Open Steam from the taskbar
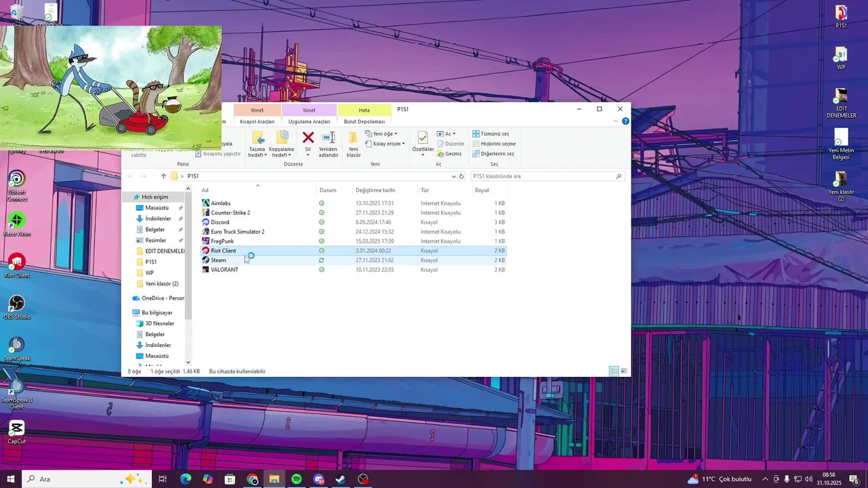868x488 pixels. pos(341,479)
